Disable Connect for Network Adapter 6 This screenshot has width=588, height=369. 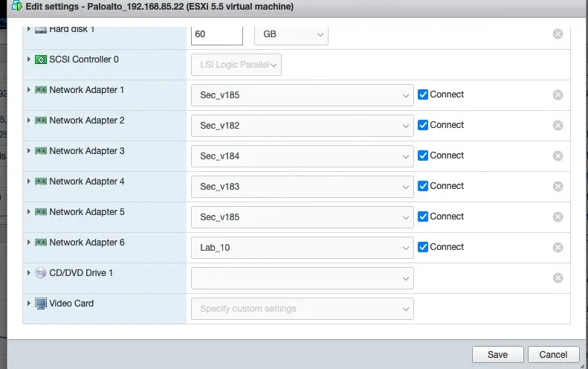pos(423,247)
